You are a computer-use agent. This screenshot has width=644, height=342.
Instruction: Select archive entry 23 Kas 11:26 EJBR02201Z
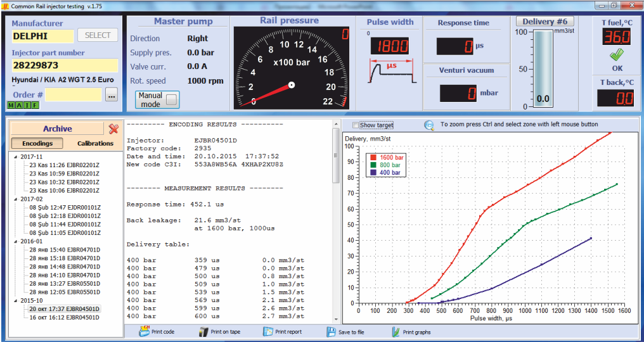64,165
